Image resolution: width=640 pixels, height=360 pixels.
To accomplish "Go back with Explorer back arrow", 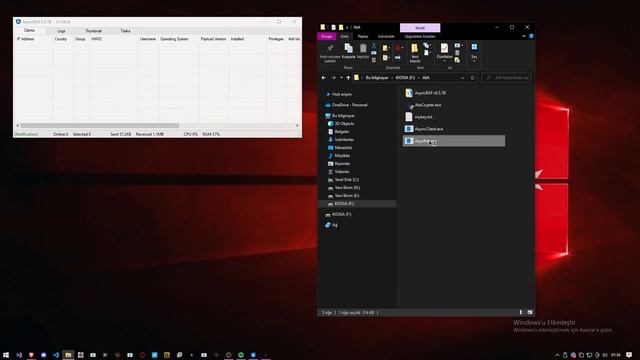I will [x=324, y=78].
